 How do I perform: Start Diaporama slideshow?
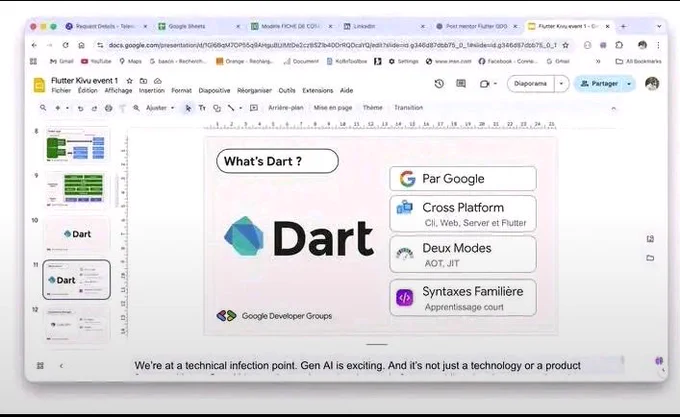(530, 84)
